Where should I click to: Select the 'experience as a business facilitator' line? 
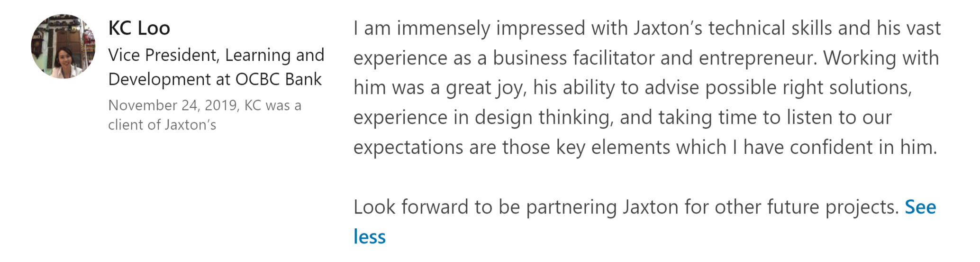(646, 58)
